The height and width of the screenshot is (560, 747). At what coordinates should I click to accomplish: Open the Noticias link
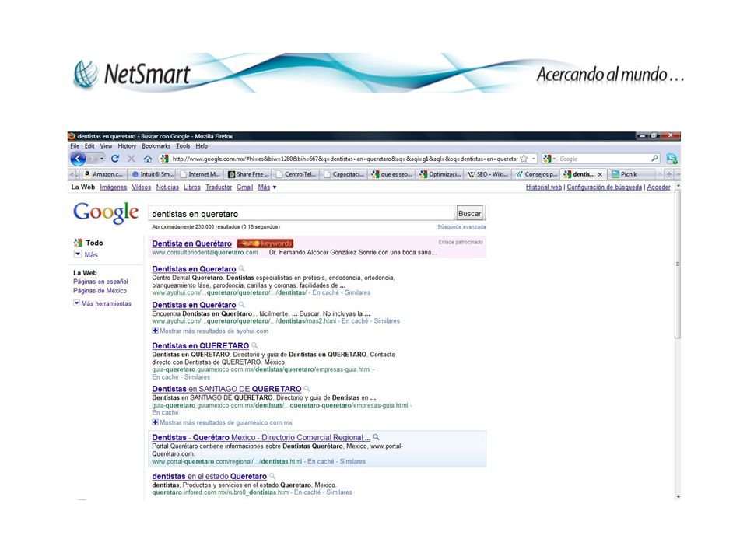[x=167, y=187]
